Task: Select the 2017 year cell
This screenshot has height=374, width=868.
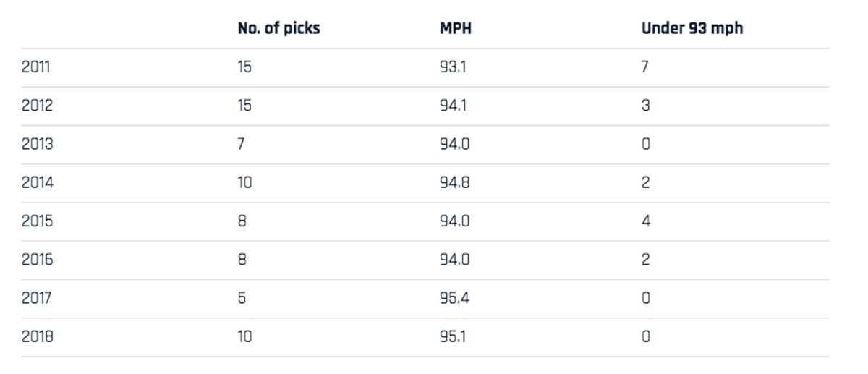Action: [36, 298]
